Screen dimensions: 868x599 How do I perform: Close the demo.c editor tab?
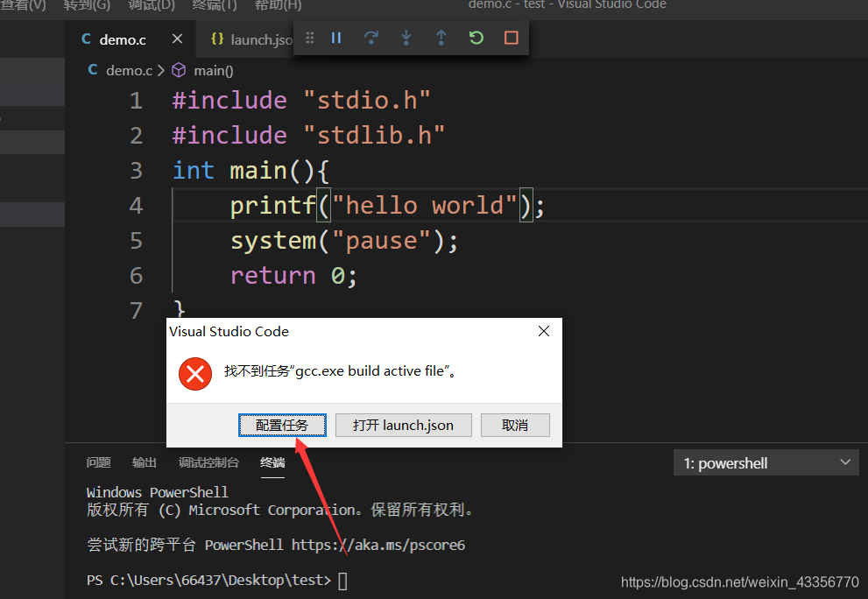pos(177,39)
